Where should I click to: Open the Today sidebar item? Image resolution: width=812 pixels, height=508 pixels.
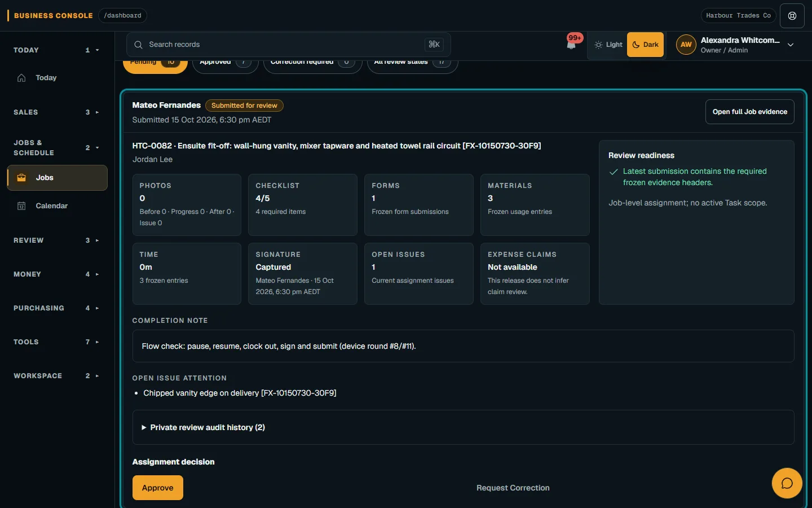click(x=57, y=78)
